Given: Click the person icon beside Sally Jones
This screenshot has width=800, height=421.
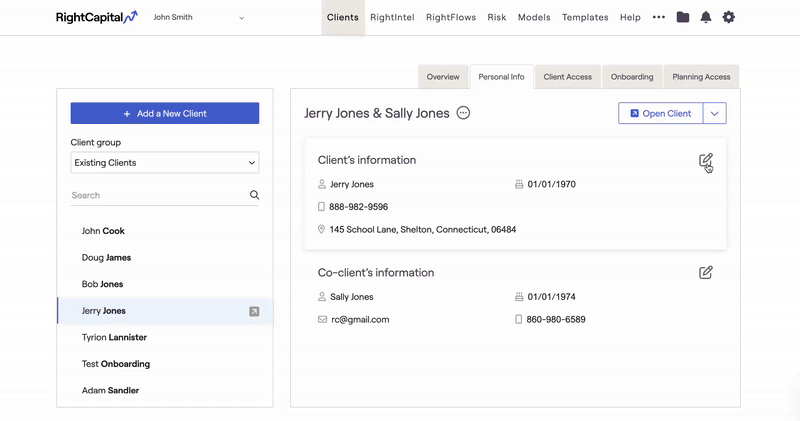Looking at the screenshot, I should 321,296.
